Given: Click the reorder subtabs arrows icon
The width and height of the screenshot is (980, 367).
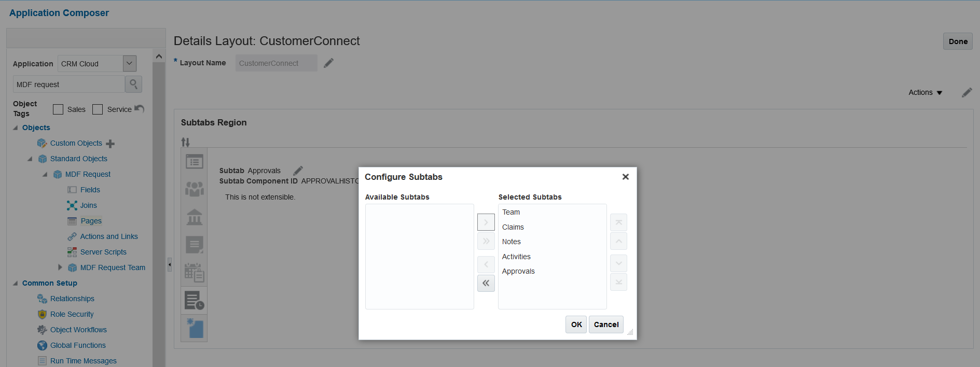Looking at the screenshot, I should tap(185, 142).
